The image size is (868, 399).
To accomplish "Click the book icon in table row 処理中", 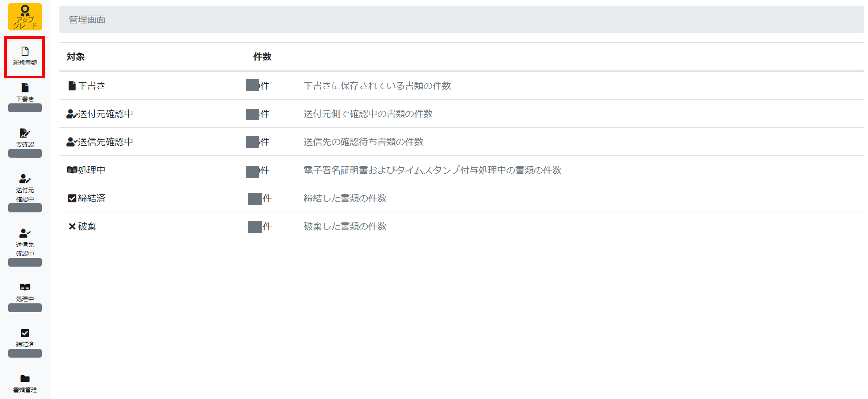I will point(72,170).
